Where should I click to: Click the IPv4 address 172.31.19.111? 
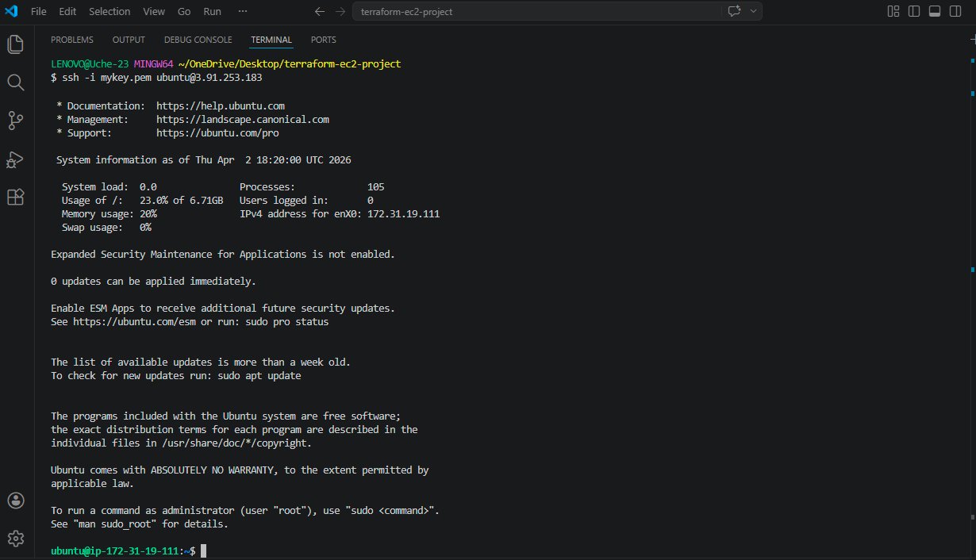(x=403, y=214)
